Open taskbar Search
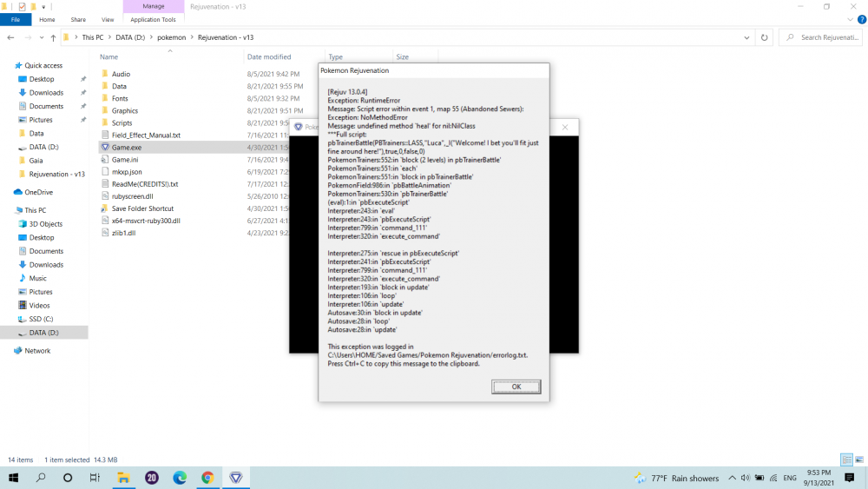Image resolution: width=868 pixels, height=489 pixels. coord(41,478)
